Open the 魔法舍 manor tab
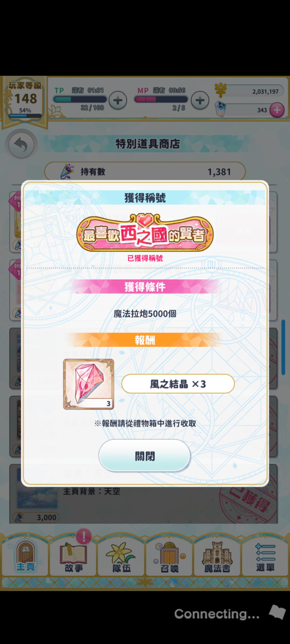Viewport: 290px width, 644px height. tap(217, 555)
